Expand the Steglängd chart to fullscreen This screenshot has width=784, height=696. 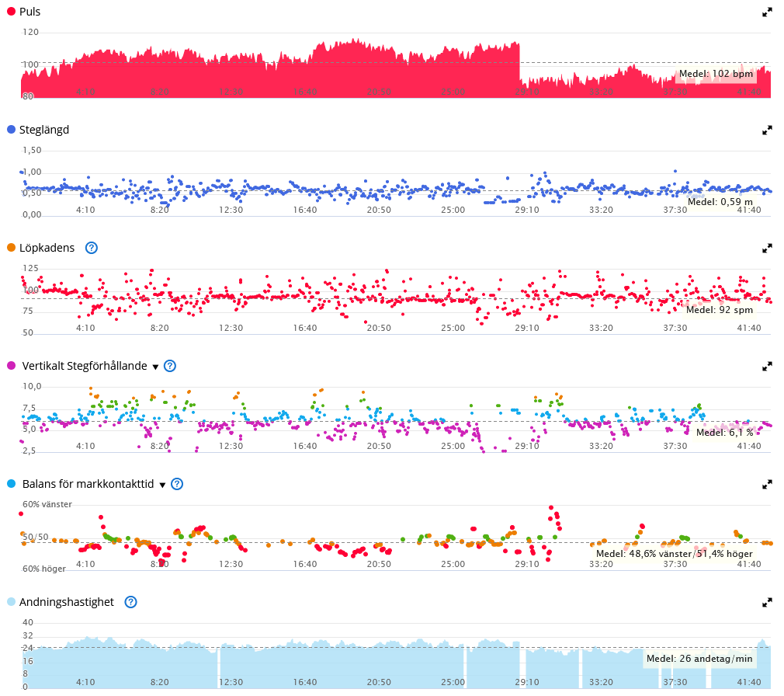766,130
